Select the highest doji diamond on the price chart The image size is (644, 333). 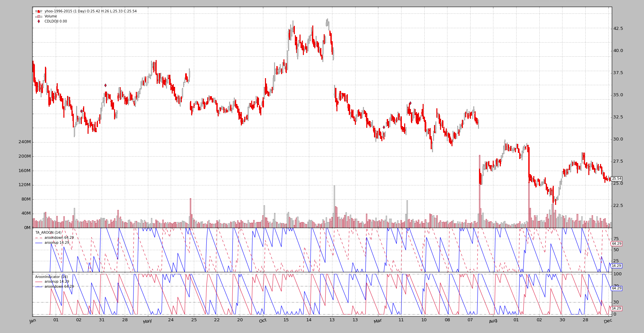[x=105, y=86]
